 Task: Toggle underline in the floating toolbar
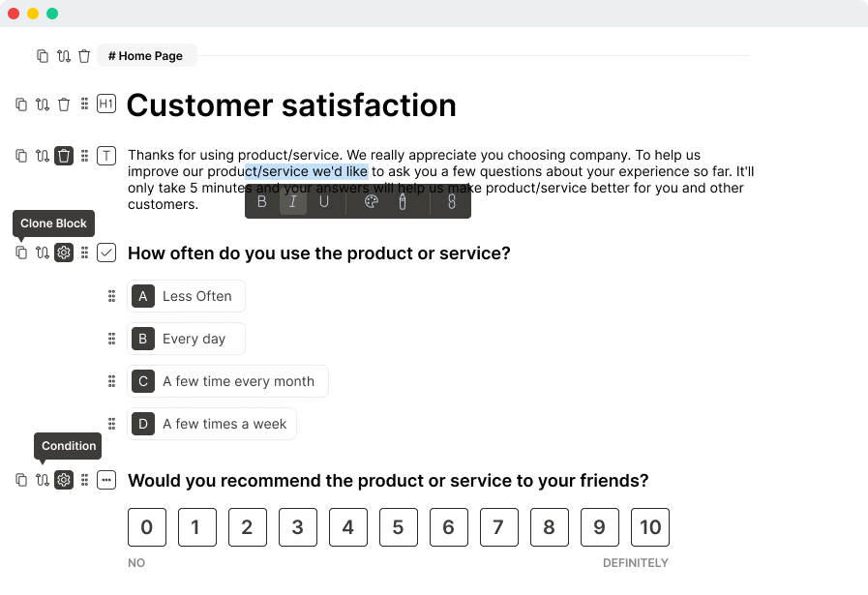click(324, 202)
